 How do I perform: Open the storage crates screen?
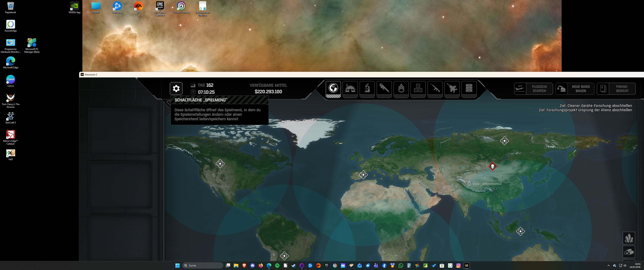(418, 88)
